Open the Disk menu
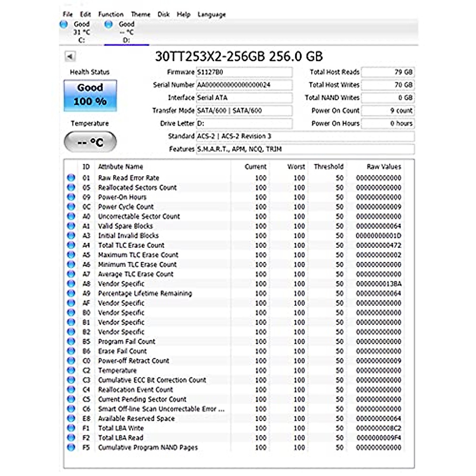This screenshot has height=476, width=476. (x=163, y=14)
